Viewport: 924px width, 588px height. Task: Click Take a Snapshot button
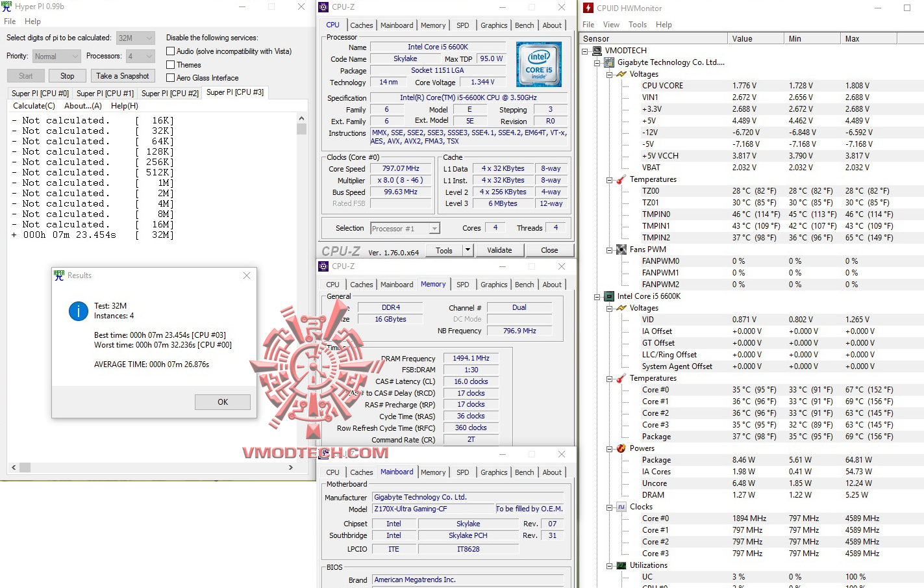click(x=123, y=76)
